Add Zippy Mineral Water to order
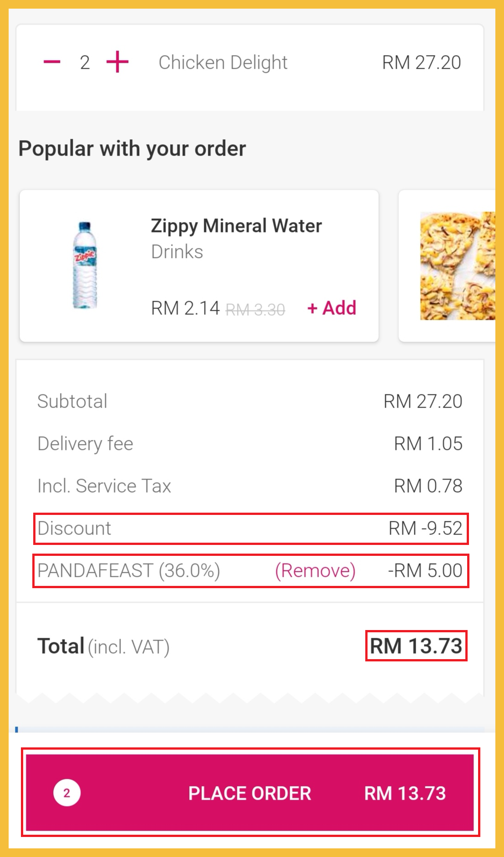Screen dimensions: 504x857 pos(332,308)
